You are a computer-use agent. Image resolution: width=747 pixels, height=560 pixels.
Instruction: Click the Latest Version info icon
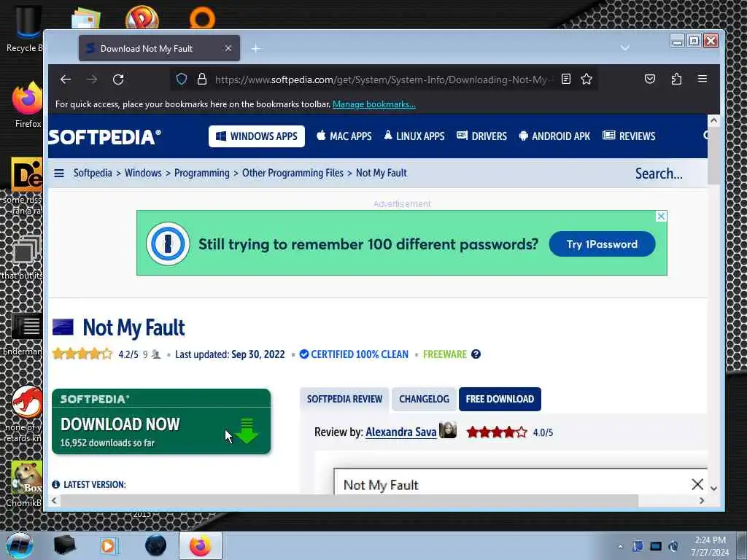[55, 484]
